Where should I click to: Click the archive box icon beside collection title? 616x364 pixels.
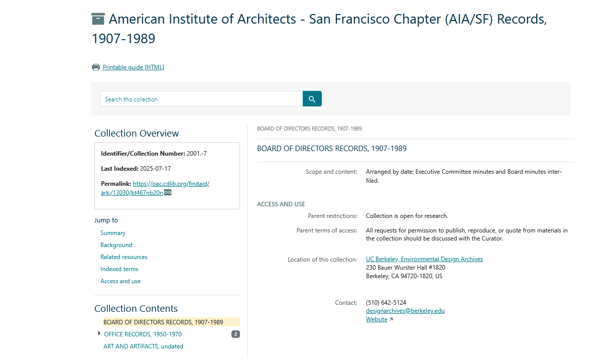98,19
